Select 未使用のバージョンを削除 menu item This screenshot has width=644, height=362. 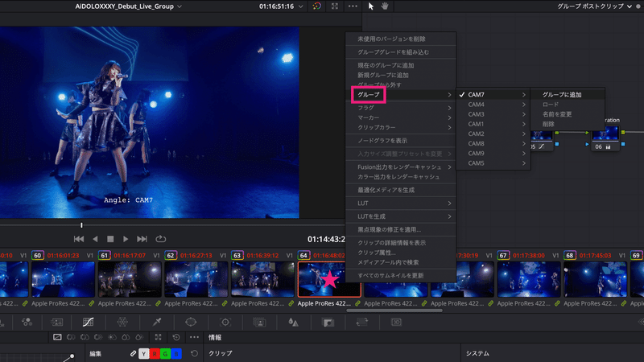pos(400,39)
